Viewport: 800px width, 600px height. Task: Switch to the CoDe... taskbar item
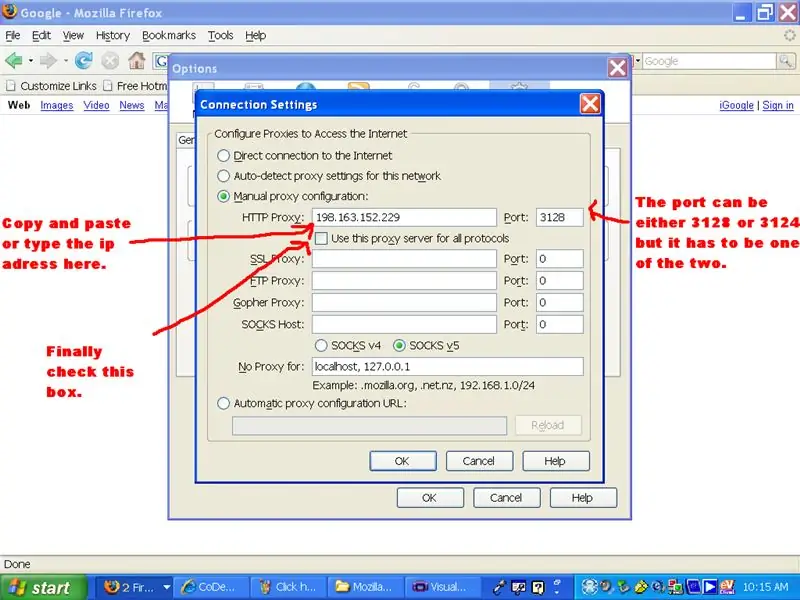point(211,587)
